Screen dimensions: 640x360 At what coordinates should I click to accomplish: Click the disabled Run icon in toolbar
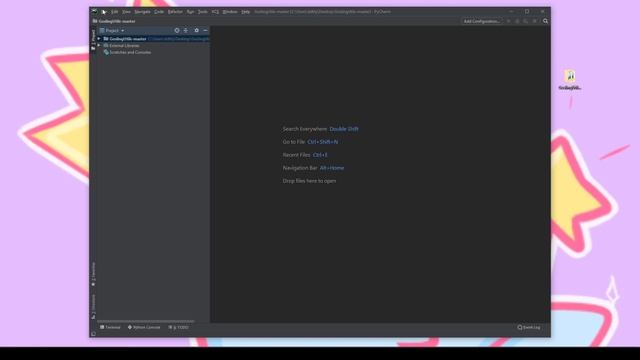pyautogui.click(x=509, y=21)
